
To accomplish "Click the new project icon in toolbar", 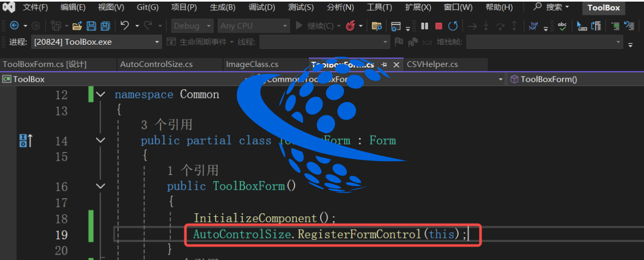I will [x=56, y=26].
